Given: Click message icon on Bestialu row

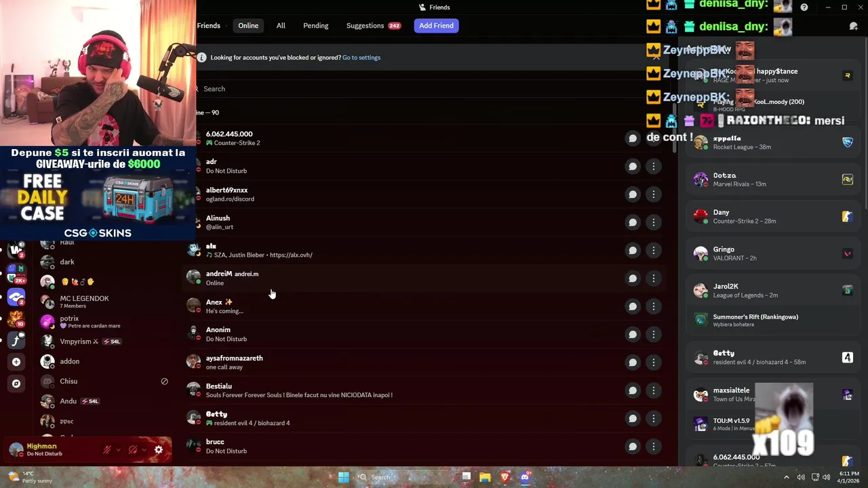Looking at the screenshot, I should (x=632, y=390).
